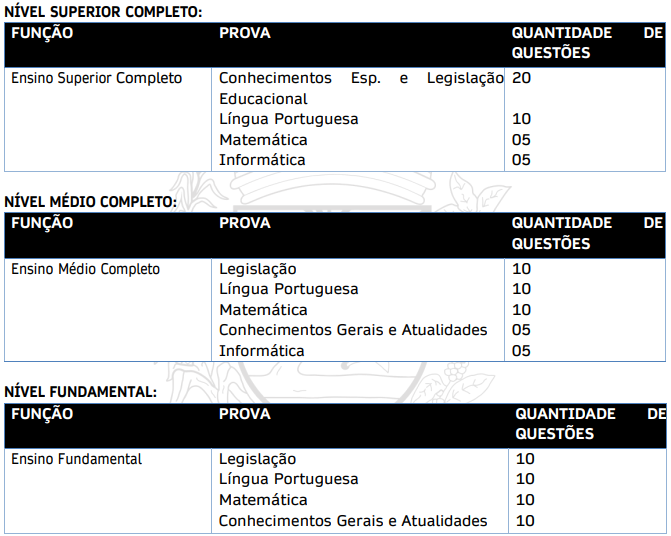Click the NÍVEL MÉDIO COMPLETO heading
Screen dimensions: 671x536
click(x=90, y=201)
